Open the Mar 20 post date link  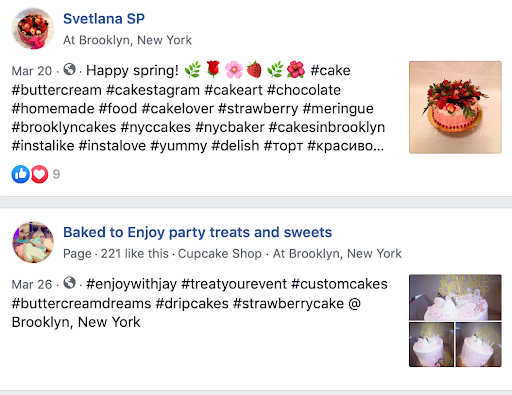tap(32, 71)
